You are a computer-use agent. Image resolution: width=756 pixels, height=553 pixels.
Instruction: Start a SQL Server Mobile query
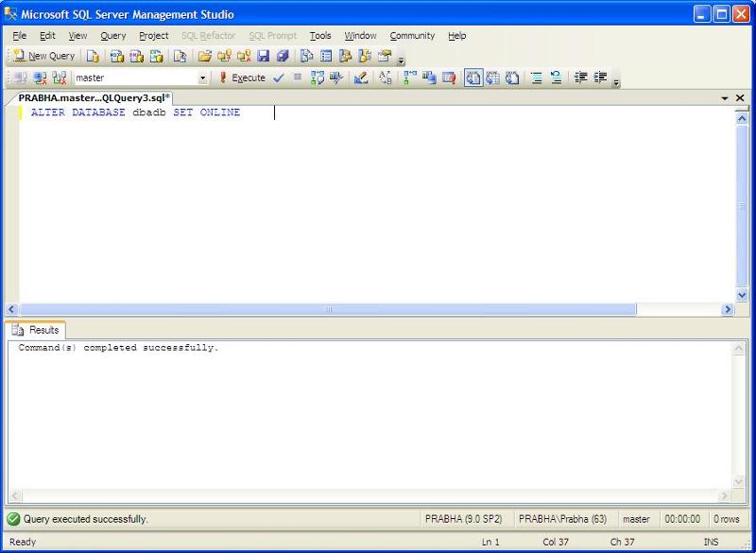pyautogui.click(x=180, y=57)
